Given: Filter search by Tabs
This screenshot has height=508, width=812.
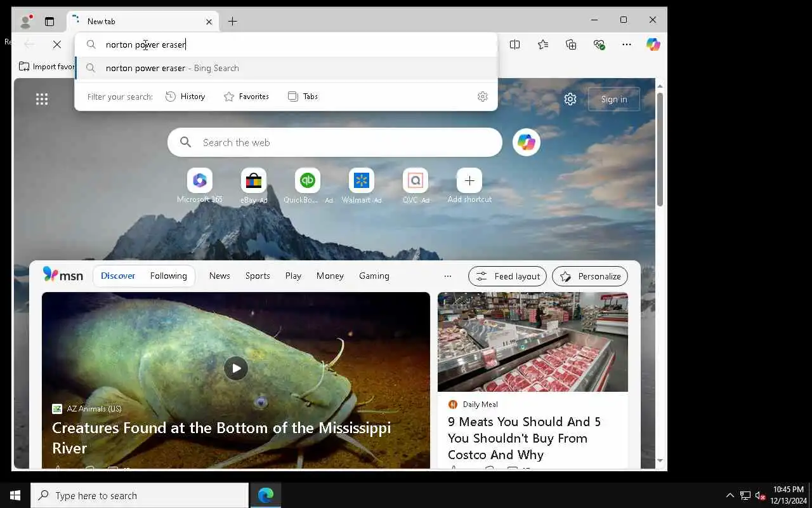Looking at the screenshot, I should click(303, 97).
